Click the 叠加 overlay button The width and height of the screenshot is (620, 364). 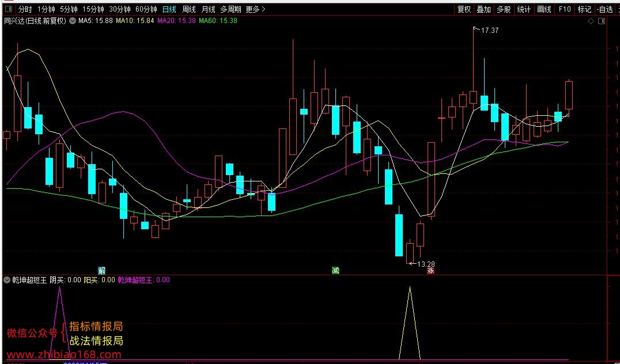483,9
